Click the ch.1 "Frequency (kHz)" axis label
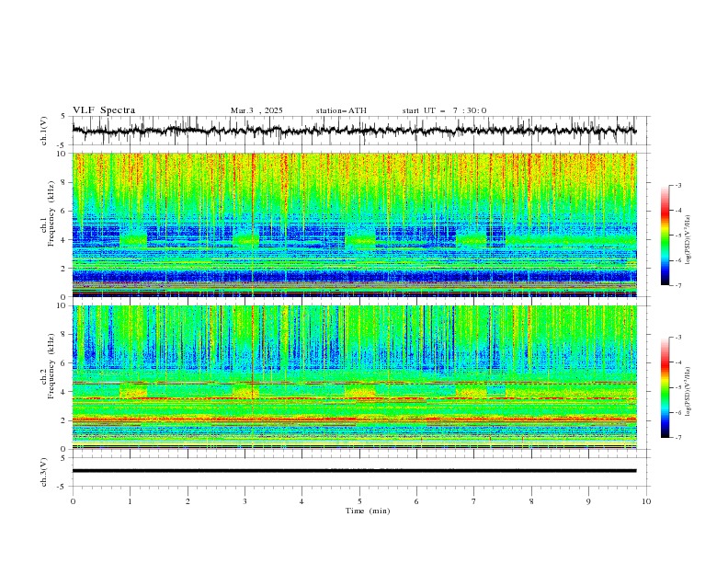Image resolution: width=728 pixels, height=563 pixels. tap(51, 213)
